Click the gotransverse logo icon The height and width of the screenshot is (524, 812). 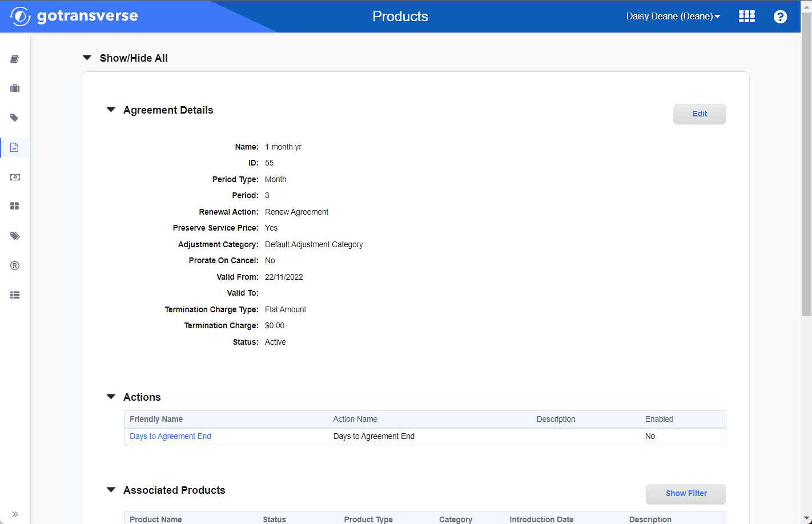pyautogui.click(x=21, y=16)
